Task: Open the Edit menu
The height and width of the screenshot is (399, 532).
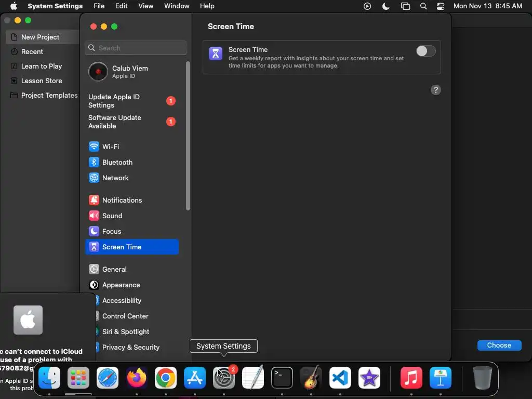Action: pyautogui.click(x=122, y=6)
